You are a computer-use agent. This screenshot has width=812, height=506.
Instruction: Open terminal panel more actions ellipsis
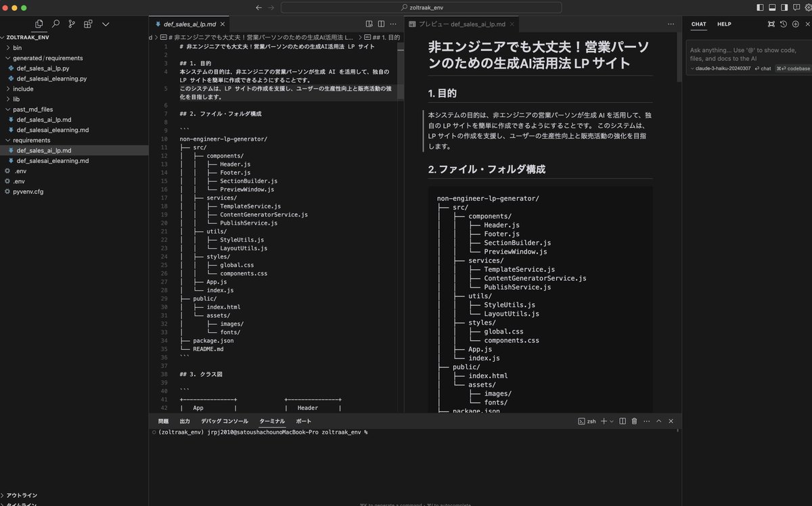(x=646, y=421)
